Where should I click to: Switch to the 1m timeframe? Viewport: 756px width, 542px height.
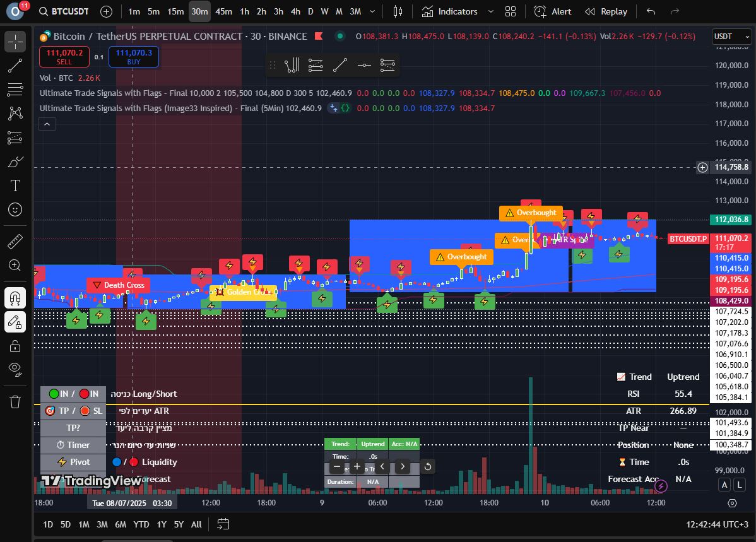pos(134,11)
